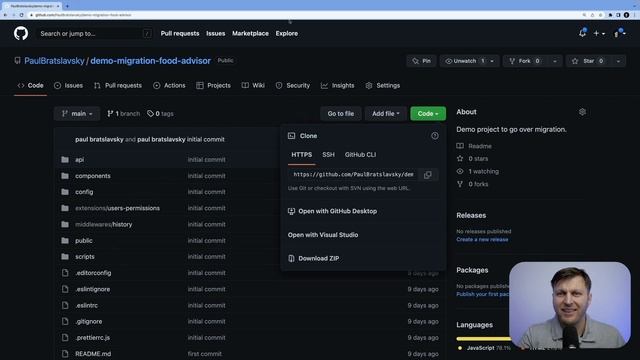Open Pull requests in top navigation

tap(180, 33)
